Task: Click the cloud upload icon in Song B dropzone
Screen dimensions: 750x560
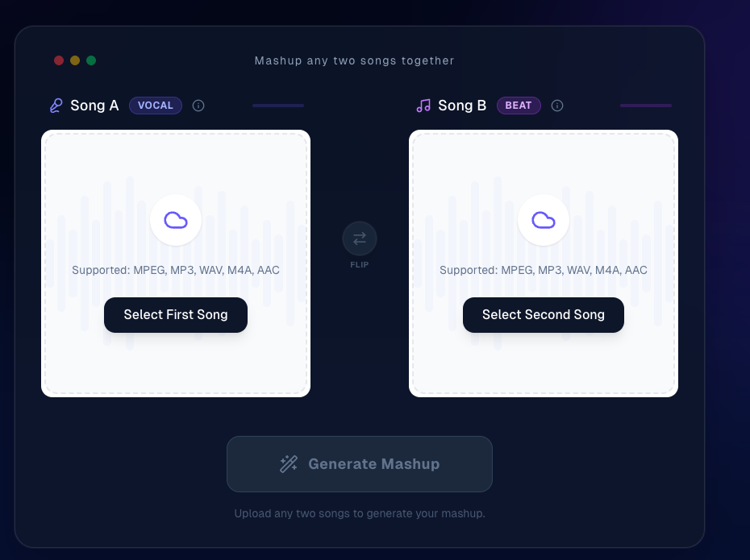Action: click(x=543, y=219)
